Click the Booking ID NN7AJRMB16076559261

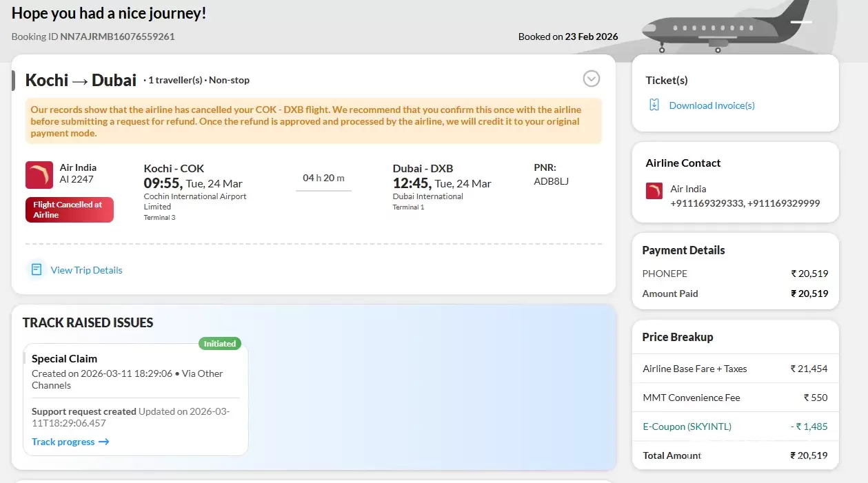coord(117,37)
